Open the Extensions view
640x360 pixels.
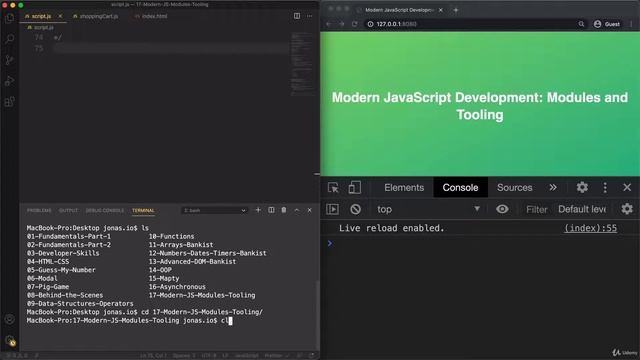pos(9,102)
